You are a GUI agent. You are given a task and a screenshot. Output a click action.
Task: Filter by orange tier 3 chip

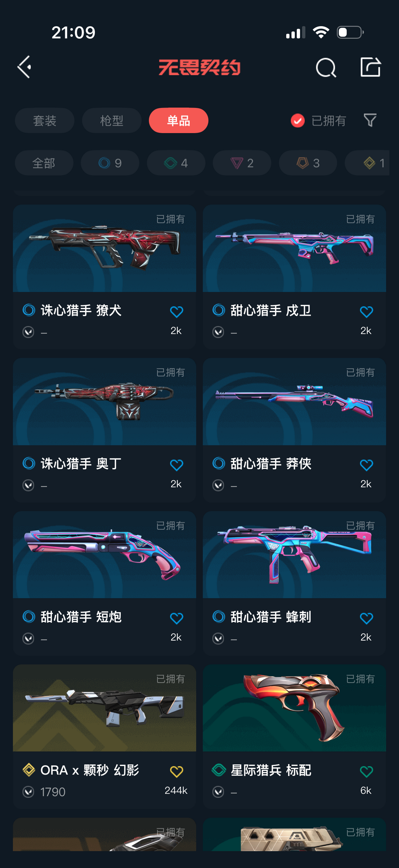[308, 163]
